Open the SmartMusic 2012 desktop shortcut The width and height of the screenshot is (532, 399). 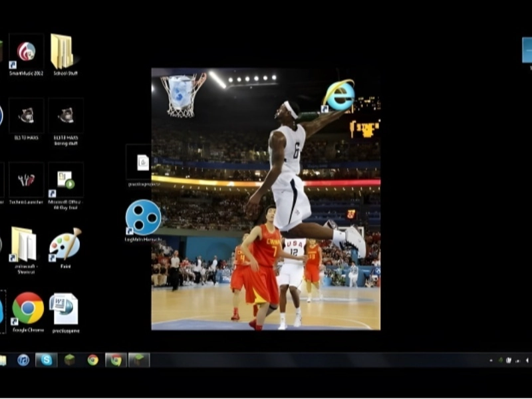click(27, 53)
